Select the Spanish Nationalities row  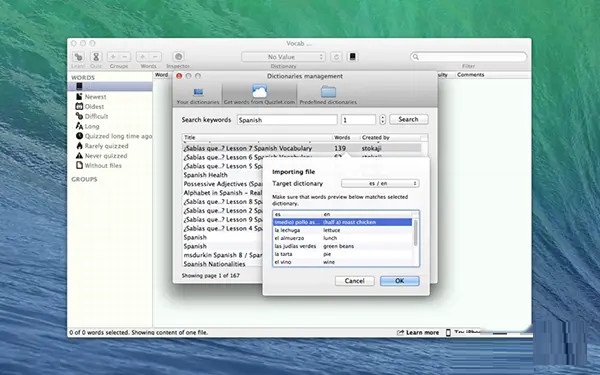point(222,264)
